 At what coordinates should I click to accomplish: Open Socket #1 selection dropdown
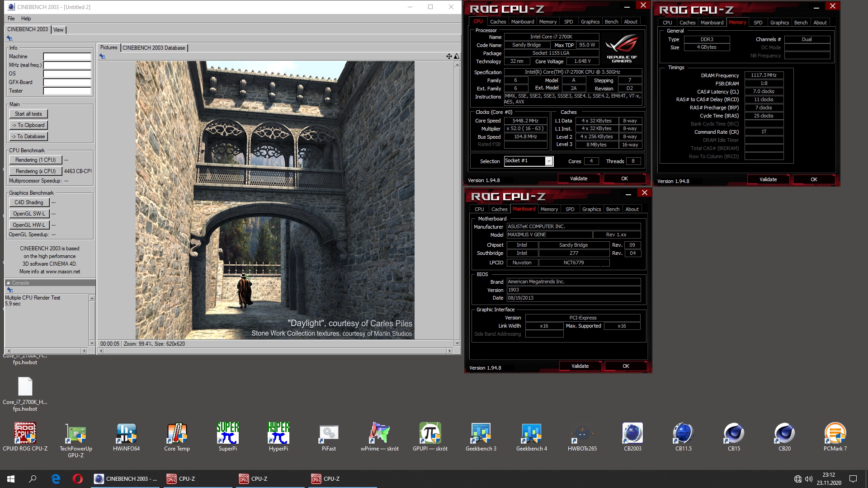click(x=549, y=161)
